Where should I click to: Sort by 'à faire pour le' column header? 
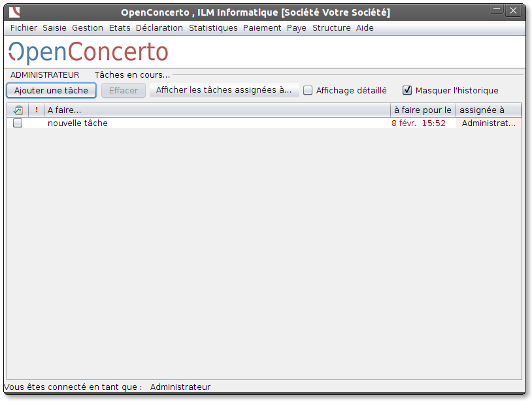[x=423, y=110]
